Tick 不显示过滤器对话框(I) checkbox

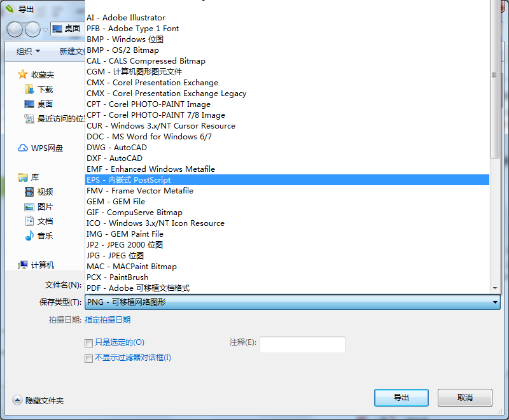point(88,358)
